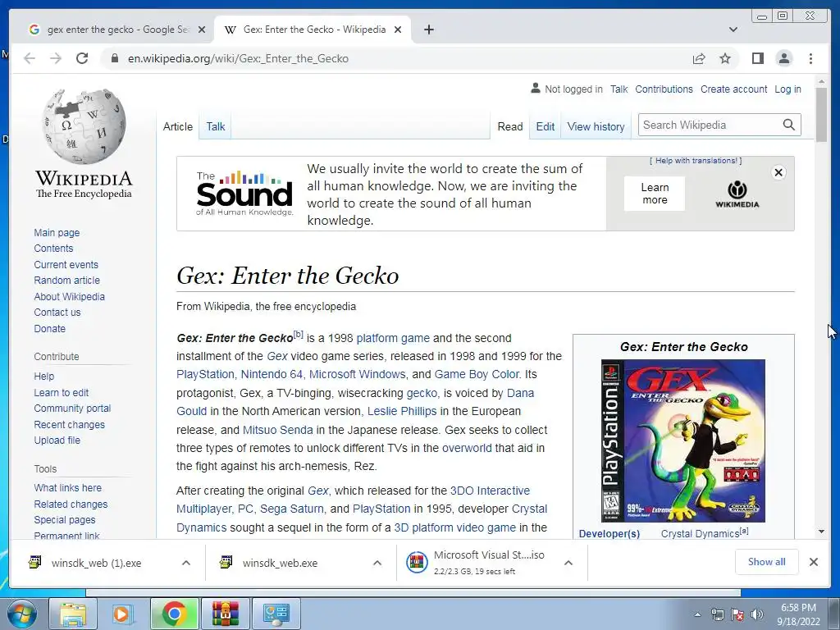Close the downloads bar with the X
840x630 pixels.
click(813, 562)
